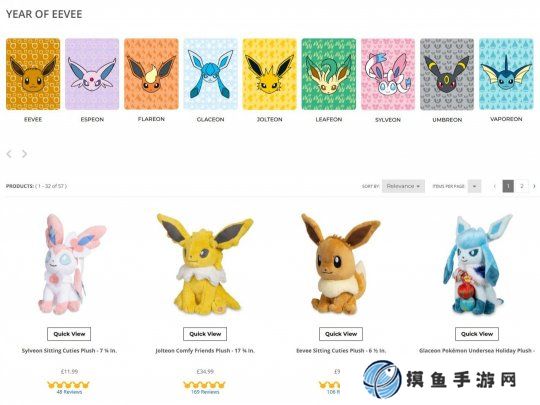Choose the Flareon character card
The image size is (540, 405).
click(151, 74)
